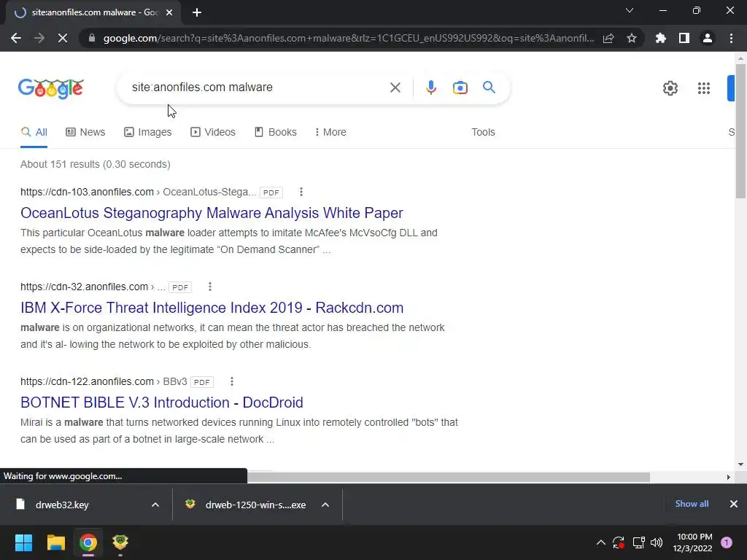Click the magnifier search button
747x560 pixels.
(489, 87)
